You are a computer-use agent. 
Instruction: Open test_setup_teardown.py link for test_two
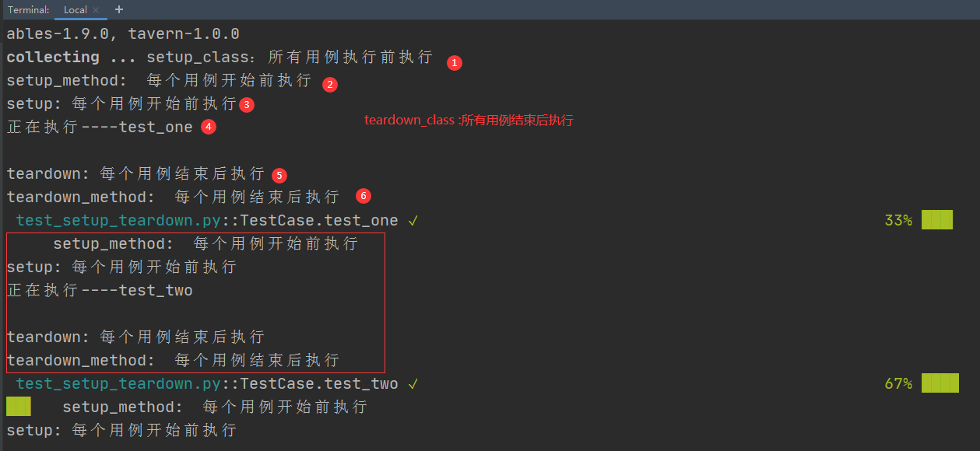click(119, 384)
